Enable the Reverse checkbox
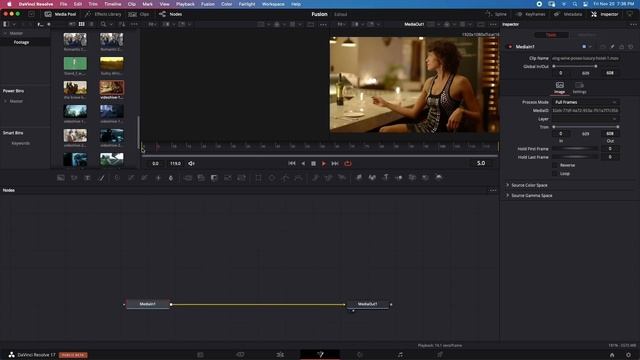Viewport: 640px width, 360px height. [x=554, y=165]
